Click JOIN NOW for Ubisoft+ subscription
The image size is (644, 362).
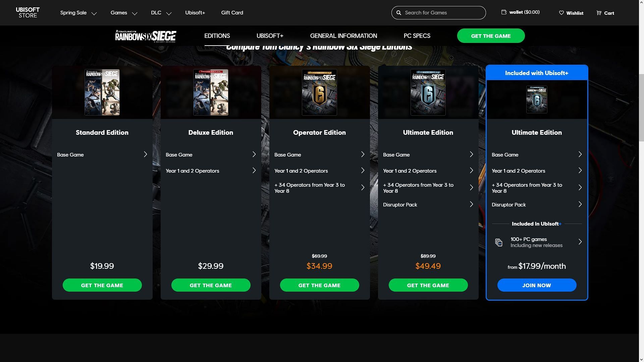tap(537, 285)
